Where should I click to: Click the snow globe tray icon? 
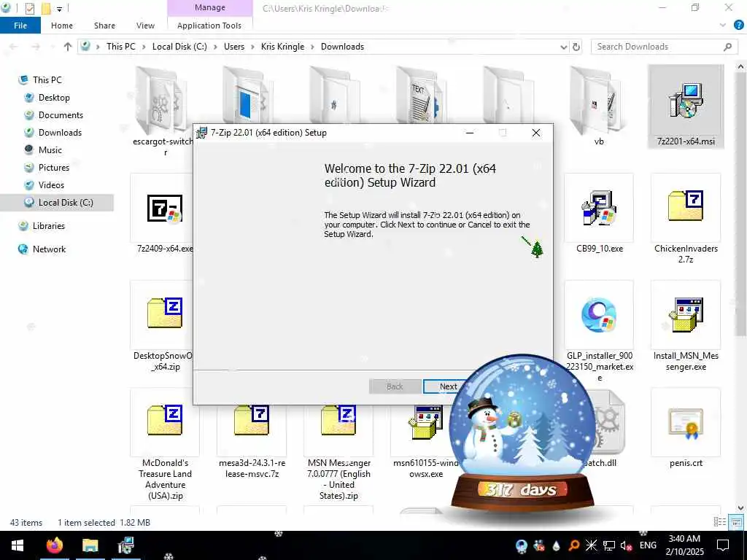522,545
